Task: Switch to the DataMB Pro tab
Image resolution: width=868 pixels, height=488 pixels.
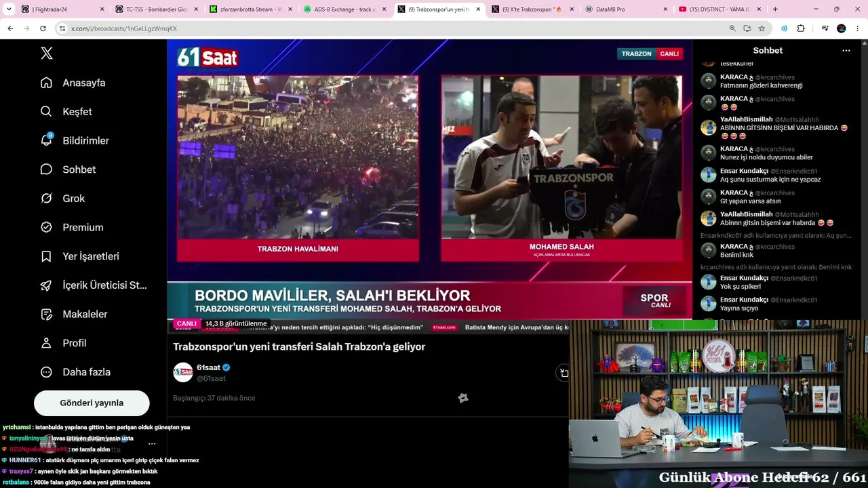Action: coord(625,9)
